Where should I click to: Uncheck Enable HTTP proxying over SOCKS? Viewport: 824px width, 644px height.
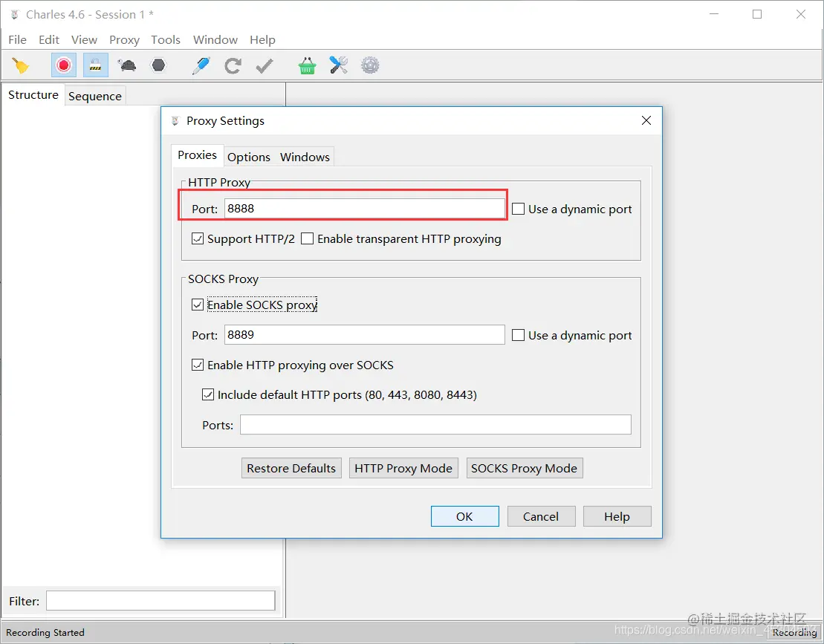pyautogui.click(x=198, y=365)
